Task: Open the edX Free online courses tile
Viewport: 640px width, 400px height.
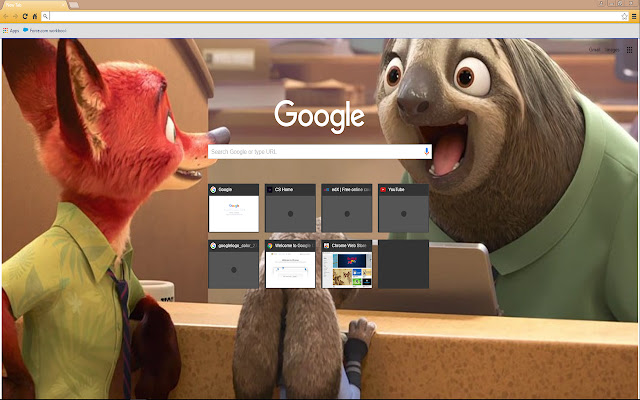Action: (x=347, y=208)
